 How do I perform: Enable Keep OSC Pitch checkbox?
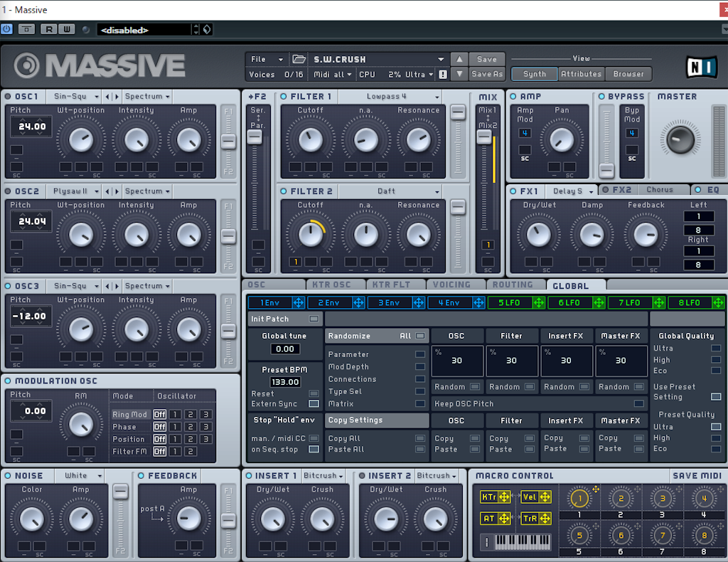pos(639,403)
